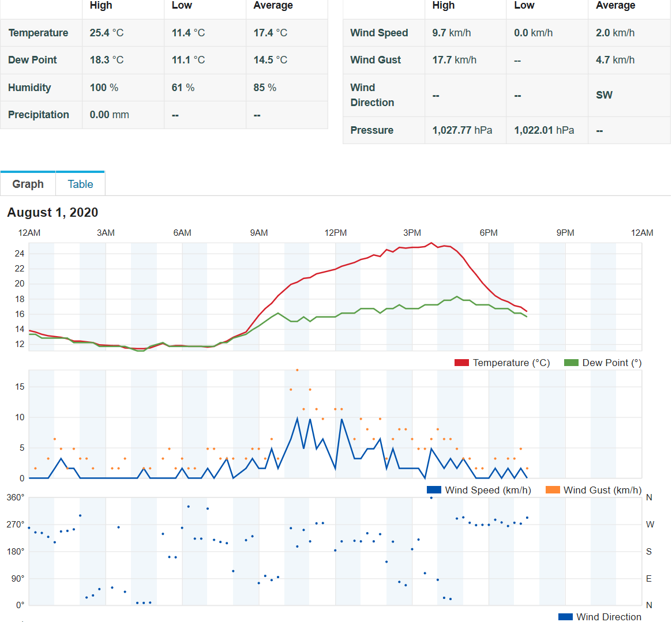This screenshot has height=622, width=672.
Task: Click the Wind Direction legend swatch
Action: point(566,617)
